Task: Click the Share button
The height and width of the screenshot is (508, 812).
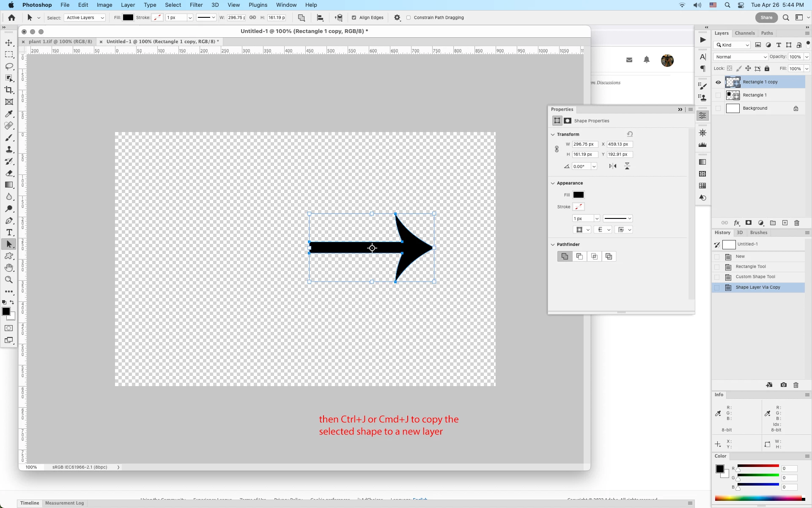Action: pos(766,18)
